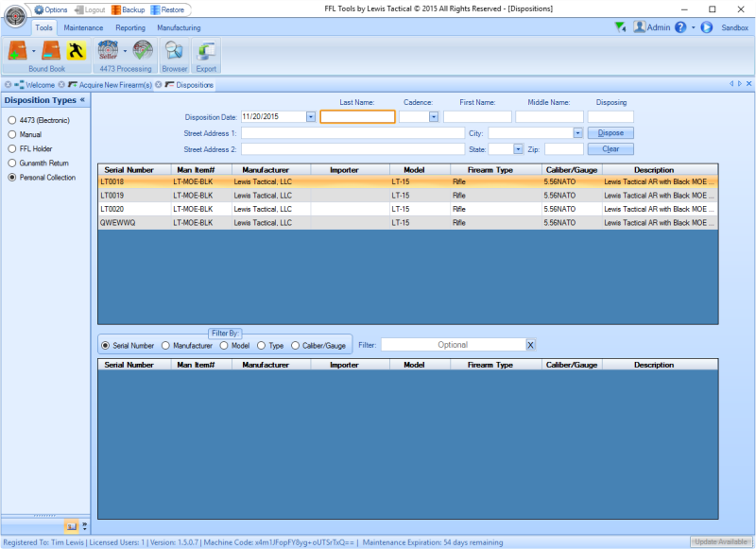Click the FFL Tools target application logo

pos(15,16)
